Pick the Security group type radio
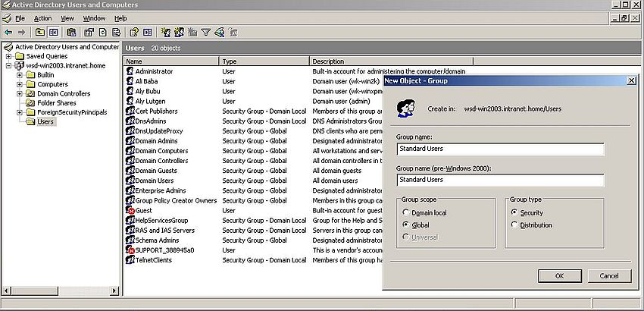644x311 pixels. click(514, 213)
